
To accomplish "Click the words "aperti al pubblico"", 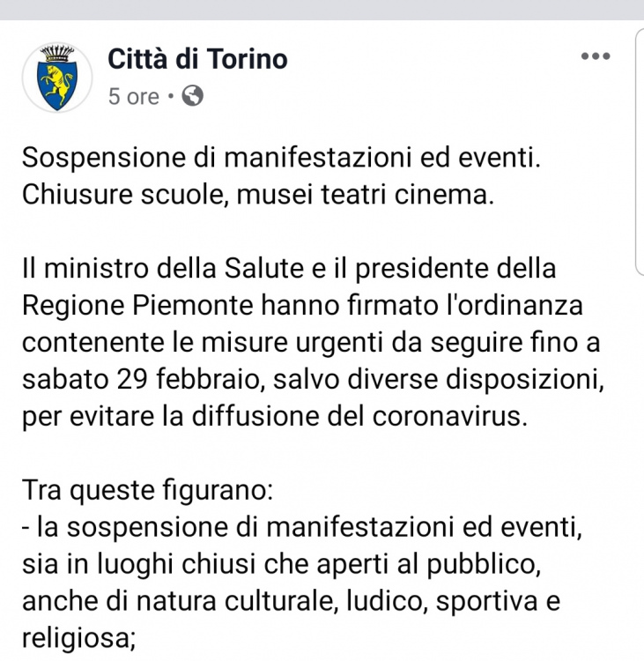I will point(429,564).
